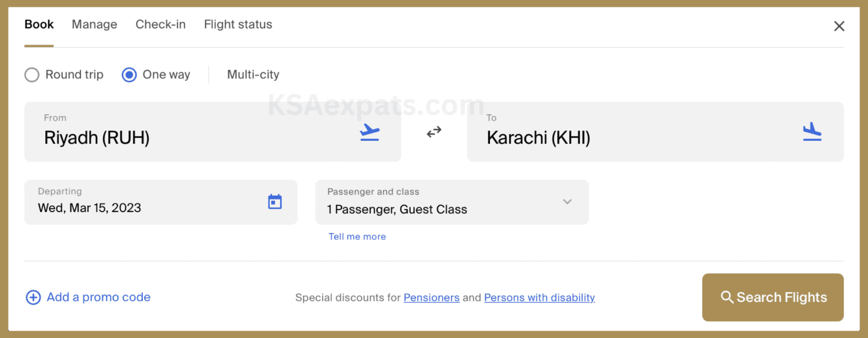Click the departure plane icon in From field
This screenshot has height=338, width=868.
pos(370,132)
